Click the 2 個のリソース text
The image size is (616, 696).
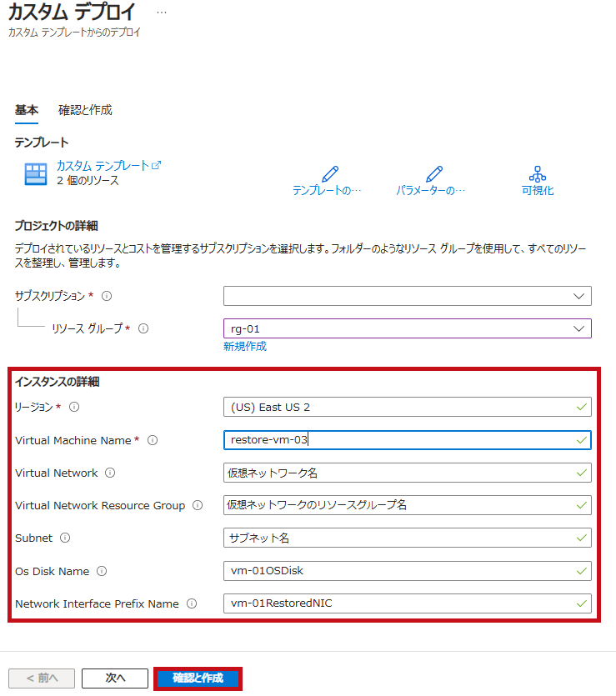[88, 181]
